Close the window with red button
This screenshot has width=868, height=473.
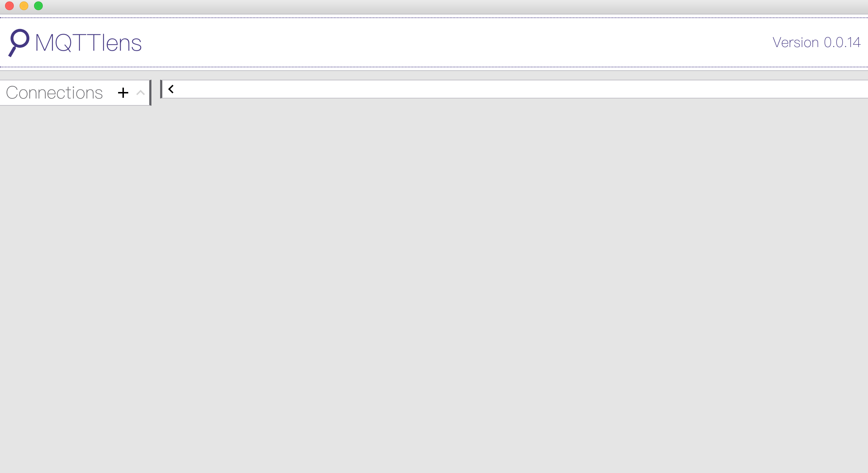[9, 6]
